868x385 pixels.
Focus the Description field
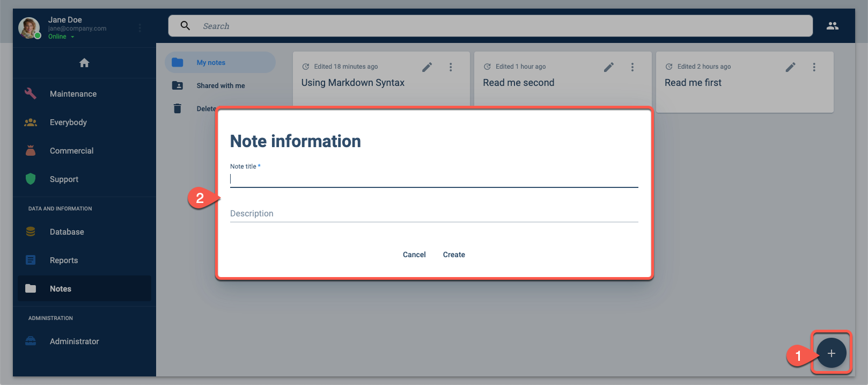[434, 214]
